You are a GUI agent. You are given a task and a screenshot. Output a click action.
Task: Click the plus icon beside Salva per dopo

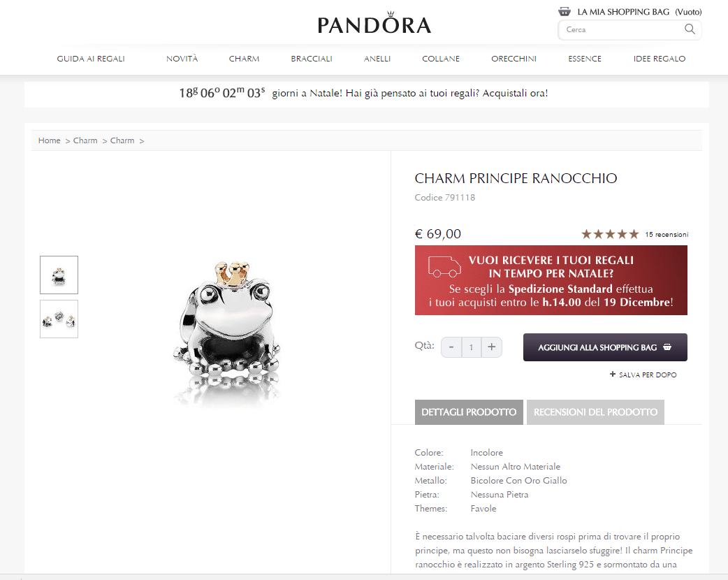point(613,374)
